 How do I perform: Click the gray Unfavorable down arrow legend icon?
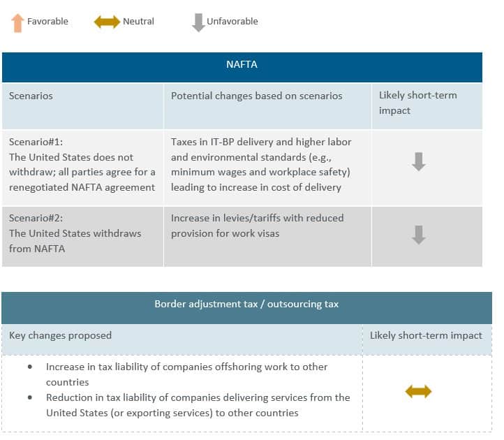[x=198, y=22]
